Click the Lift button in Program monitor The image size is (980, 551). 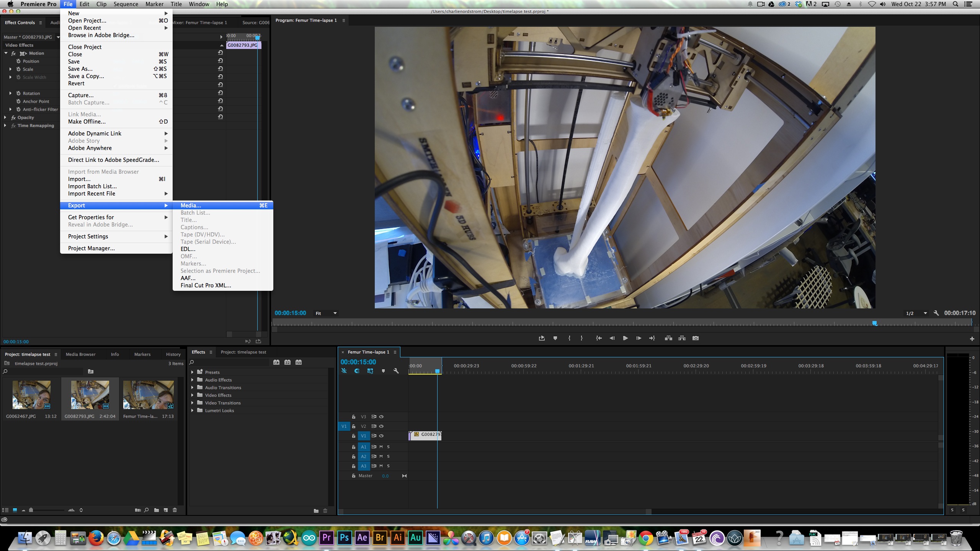pyautogui.click(x=668, y=338)
